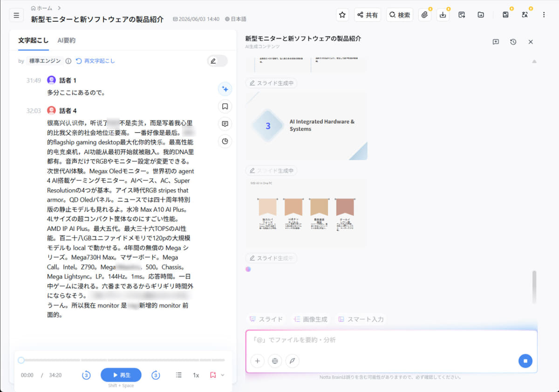Open the AI Integrated Hardware & Systems slide

(307, 126)
